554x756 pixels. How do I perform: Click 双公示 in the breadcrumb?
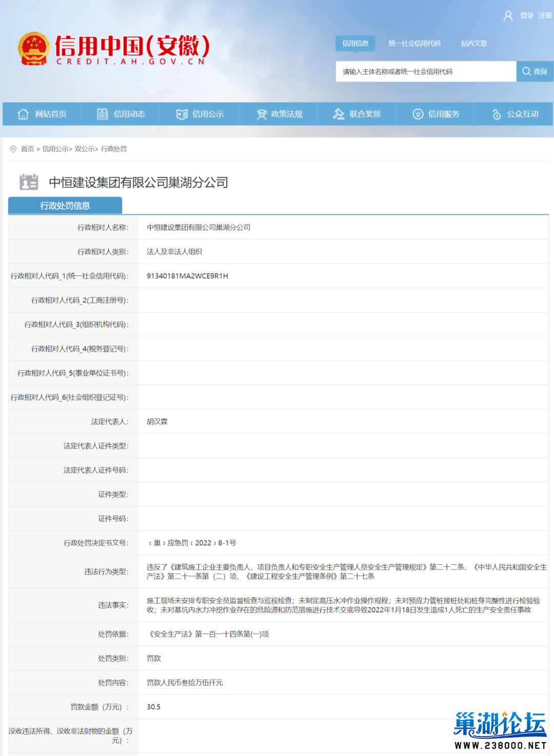click(85, 149)
